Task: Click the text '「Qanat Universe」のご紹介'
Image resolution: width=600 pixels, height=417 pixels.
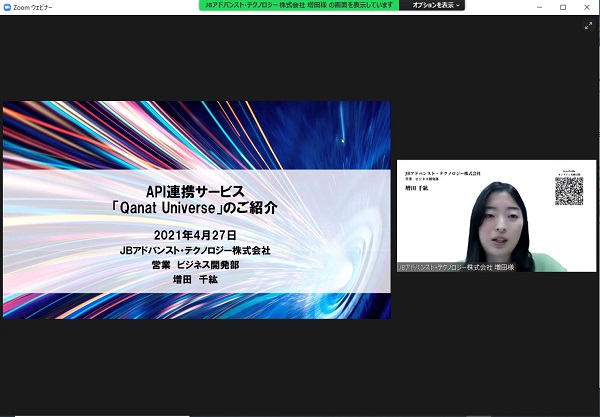Action: [x=194, y=208]
